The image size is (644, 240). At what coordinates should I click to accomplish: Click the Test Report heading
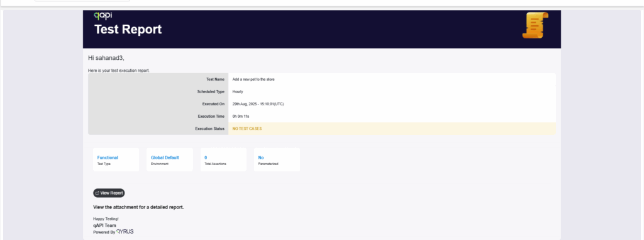click(128, 30)
